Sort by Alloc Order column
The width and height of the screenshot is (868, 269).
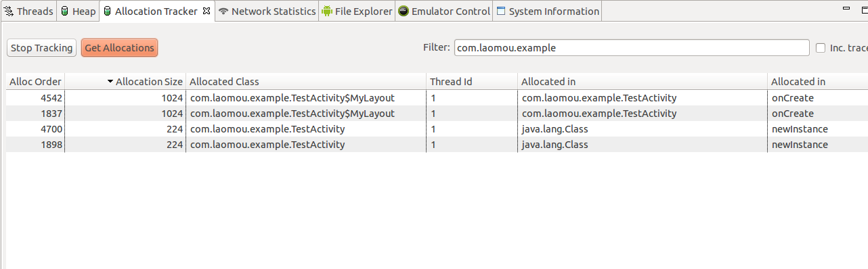tap(35, 82)
